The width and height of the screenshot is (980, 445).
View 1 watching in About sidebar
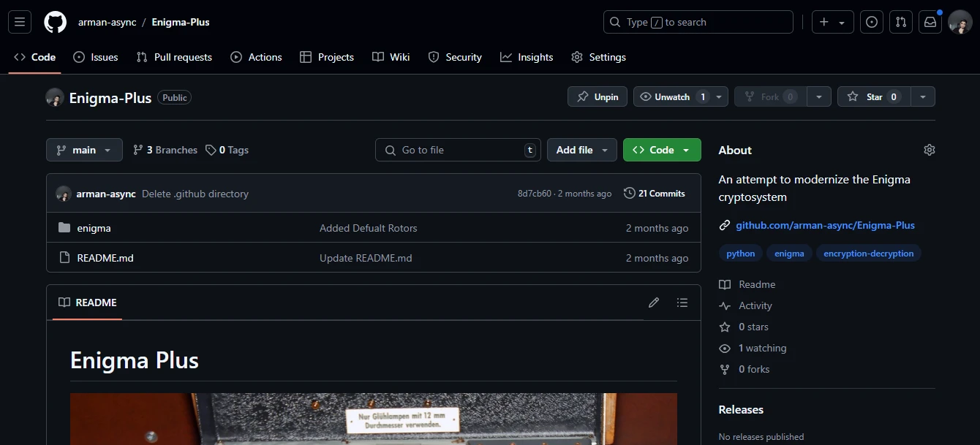(x=753, y=348)
